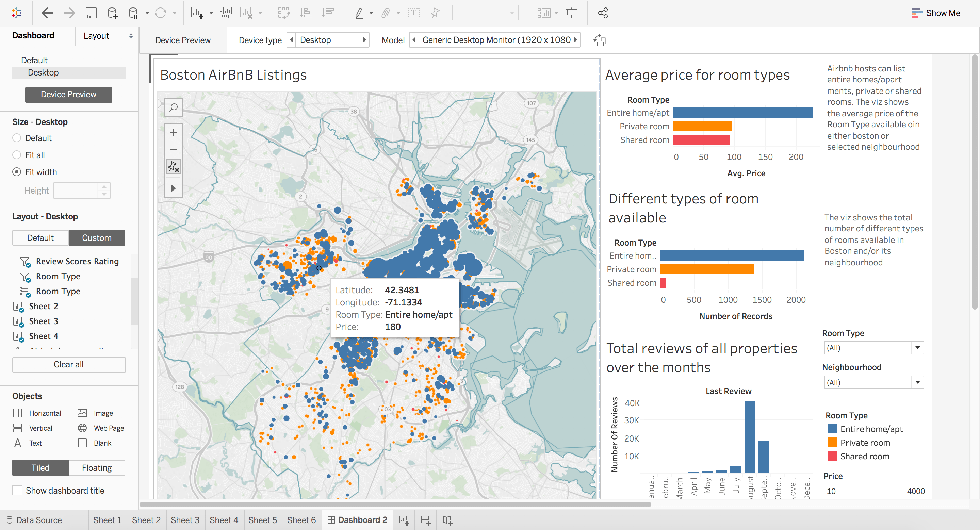Click the save icon in toolbar

pyautogui.click(x=91, y=13)
